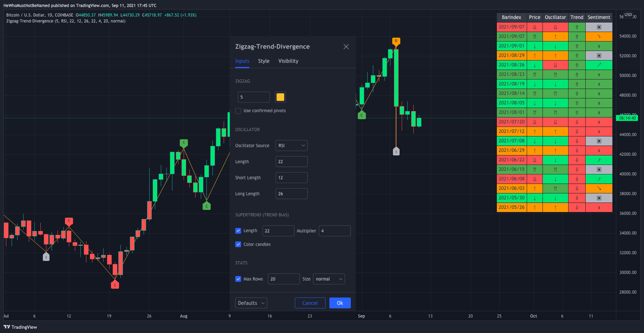Image resolution: width=644 pixels, height=333 pixels.
Task: Uncheck the Max Rows checkbox
Action: [238, 279]
